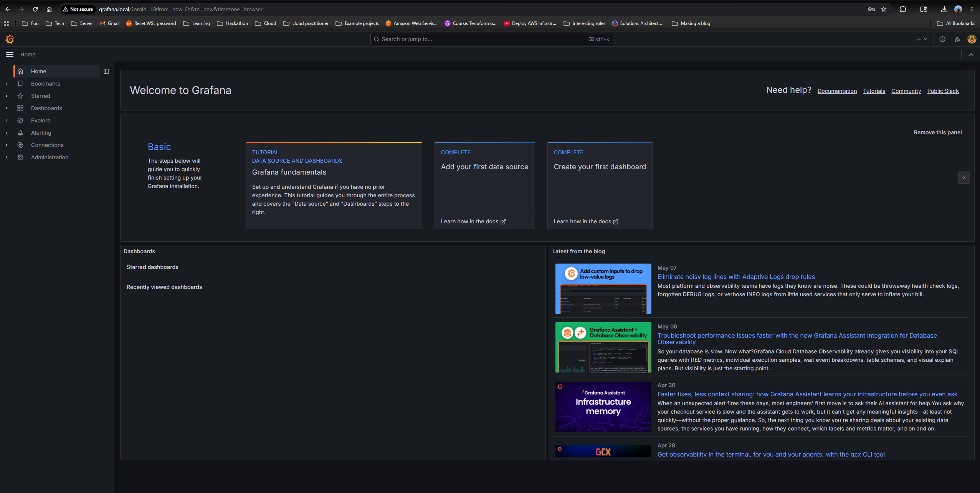The width and height of the screenshot is (980, 493).
Task: Open Troubleshoot performance issues blog post
Action: [x=797, y=339]
